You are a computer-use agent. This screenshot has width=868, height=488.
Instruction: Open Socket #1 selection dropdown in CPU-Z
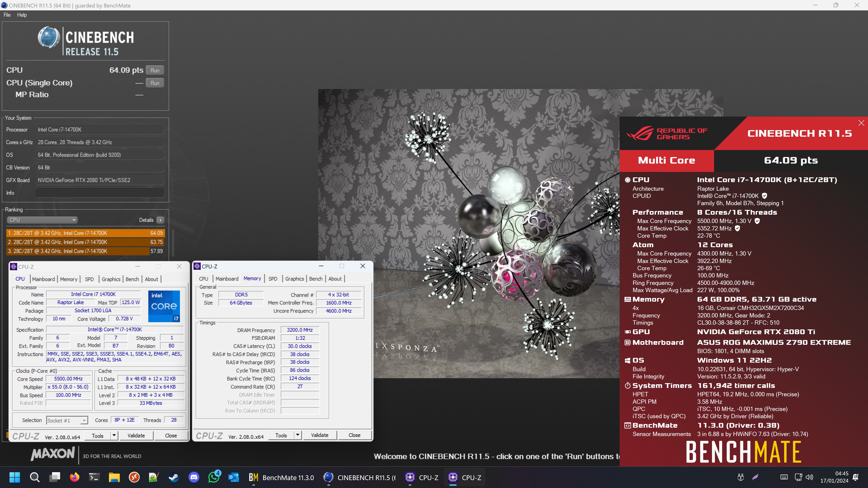point(67,420)
